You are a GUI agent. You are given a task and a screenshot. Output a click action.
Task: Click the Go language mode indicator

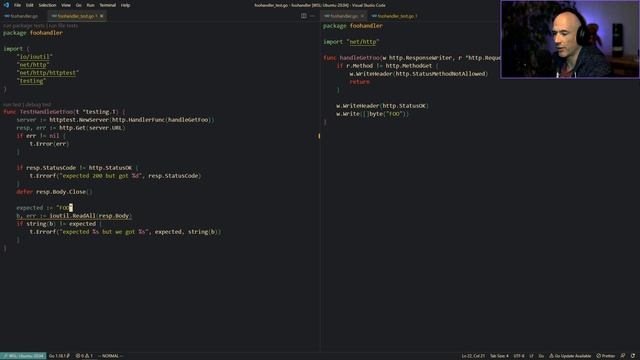tap(541, 356)
